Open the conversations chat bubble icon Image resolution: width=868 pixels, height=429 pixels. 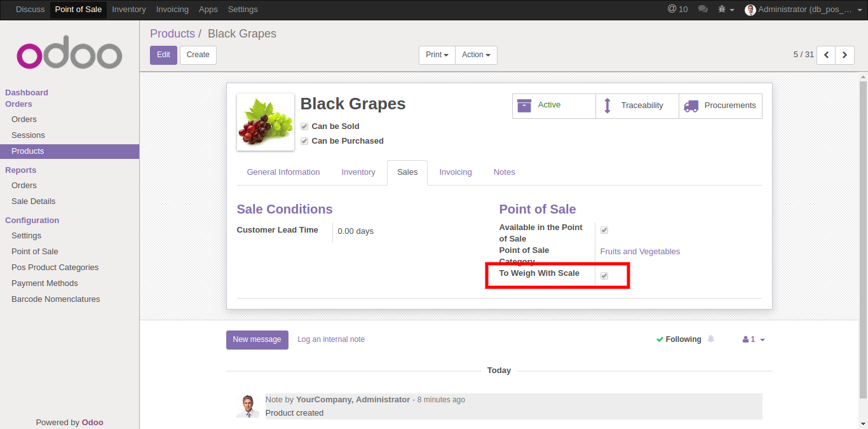703,10
